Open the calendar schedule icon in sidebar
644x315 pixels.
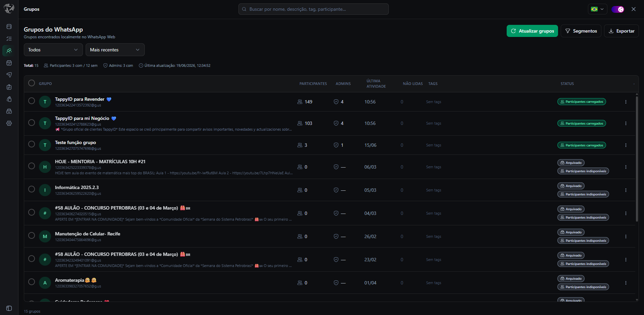(9, 63)
